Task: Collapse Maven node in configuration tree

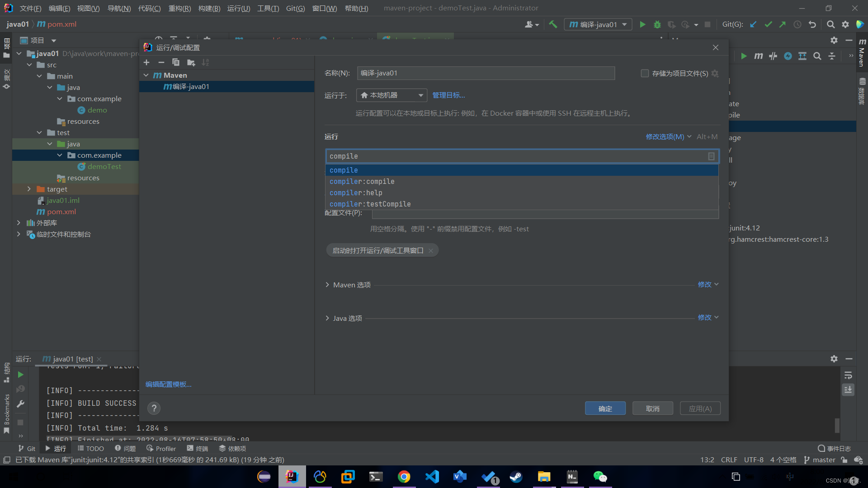Action: point(146,75)
